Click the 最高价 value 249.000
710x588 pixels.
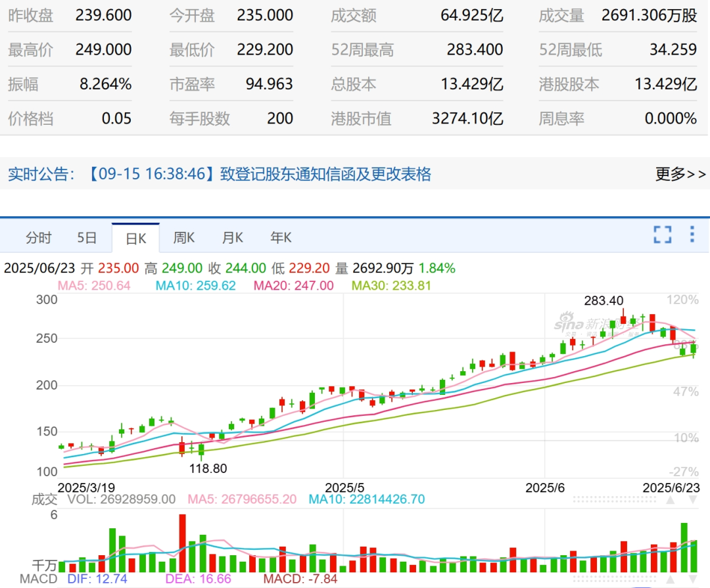[104, 49]
